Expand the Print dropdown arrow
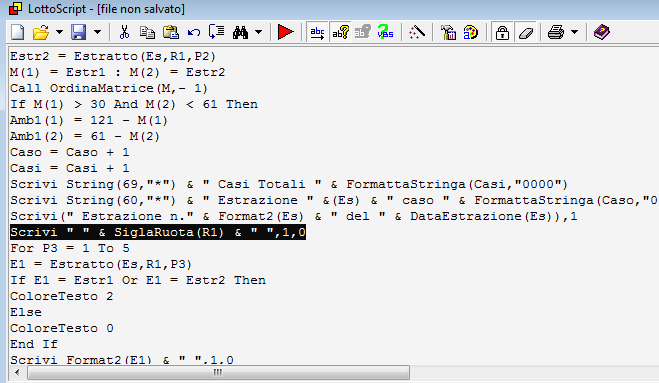The width and height of the screenshot is (659, 383). [575, 32]
